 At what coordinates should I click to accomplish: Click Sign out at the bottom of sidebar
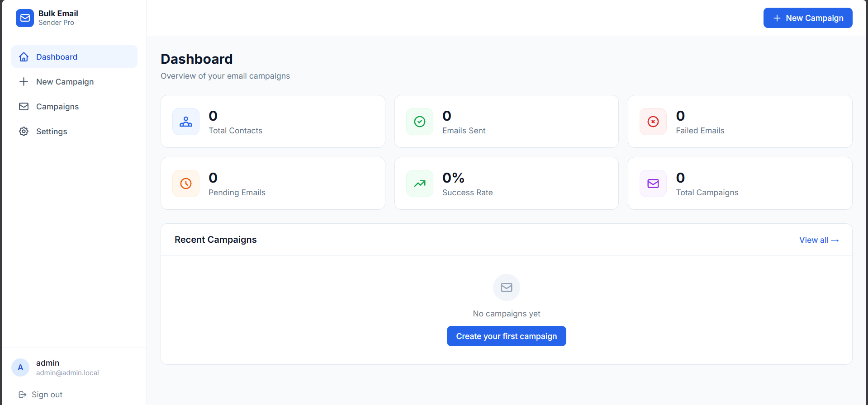(41, 395)
